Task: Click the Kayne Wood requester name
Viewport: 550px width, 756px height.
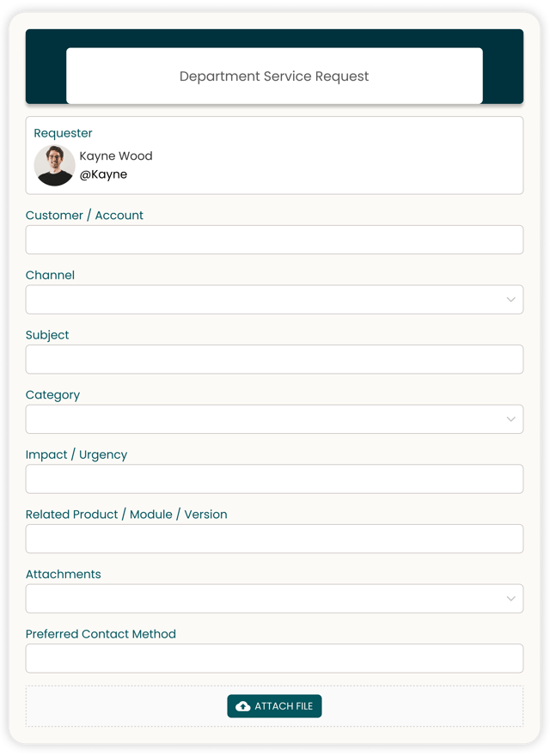Action: [116, 155]
